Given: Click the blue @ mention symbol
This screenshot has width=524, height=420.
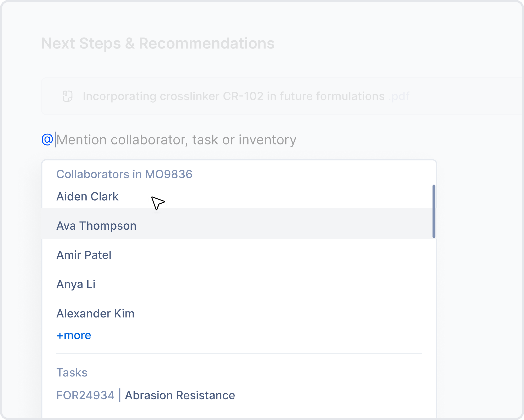Looking at the screenshot, I should 47,139.
